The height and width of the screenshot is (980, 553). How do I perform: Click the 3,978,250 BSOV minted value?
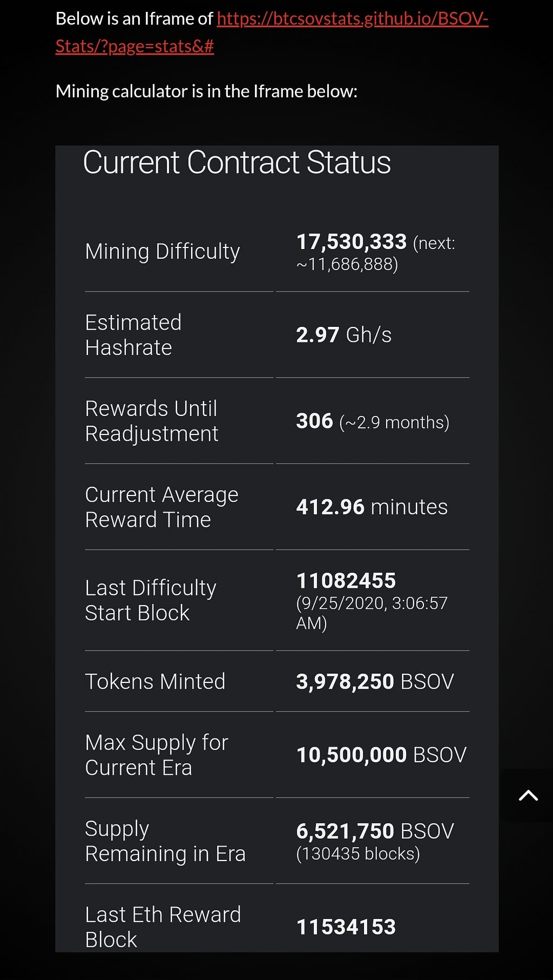(x=375, y=681)
